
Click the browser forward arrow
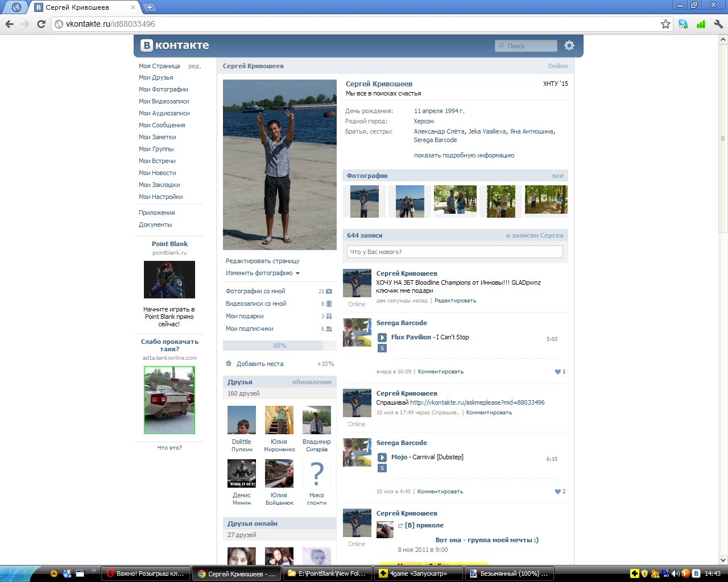(25, 24)
